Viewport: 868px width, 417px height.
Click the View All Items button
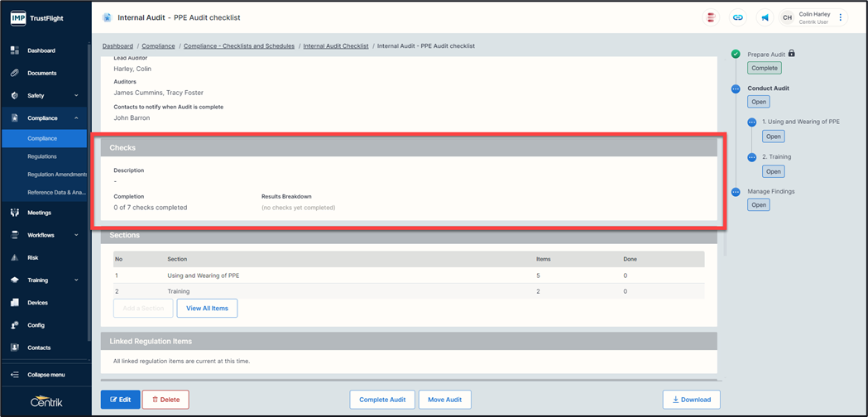click(x=207, y=309)
